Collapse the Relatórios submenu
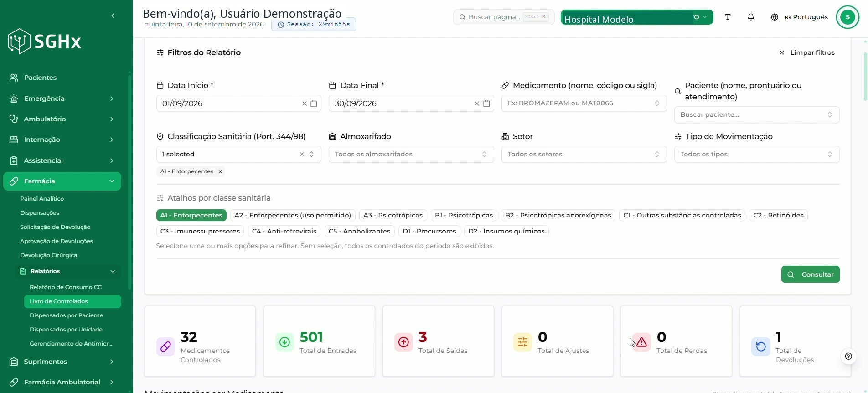This screenshot has width=868, height=393. [x=68, y=271]
